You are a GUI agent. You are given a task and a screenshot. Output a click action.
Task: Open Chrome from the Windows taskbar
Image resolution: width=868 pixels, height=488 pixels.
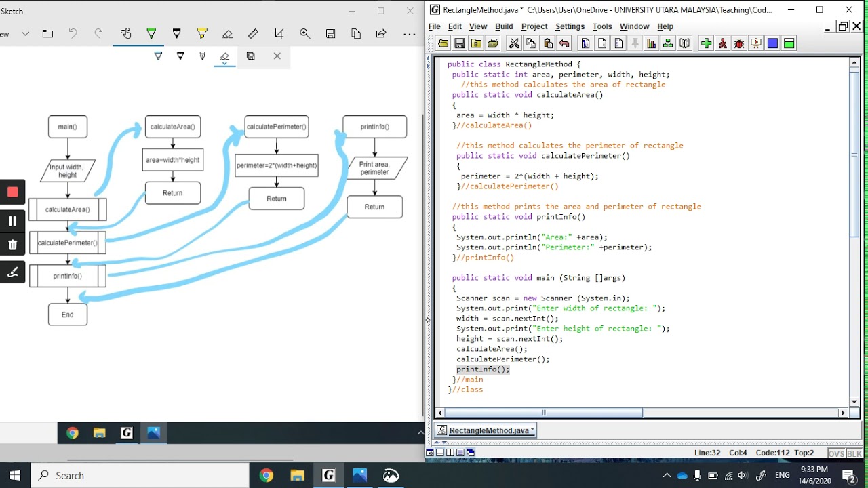[266, 475]
